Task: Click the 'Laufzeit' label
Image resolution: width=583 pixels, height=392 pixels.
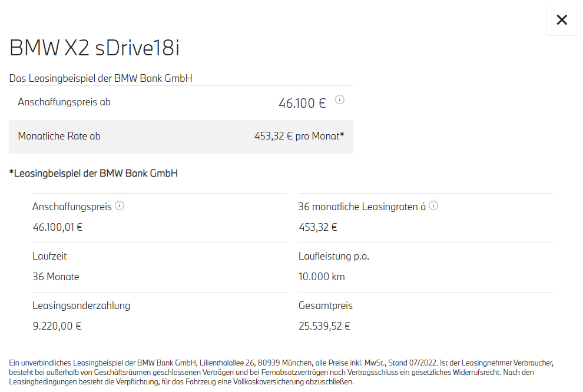Action: [x=49, y=256]
